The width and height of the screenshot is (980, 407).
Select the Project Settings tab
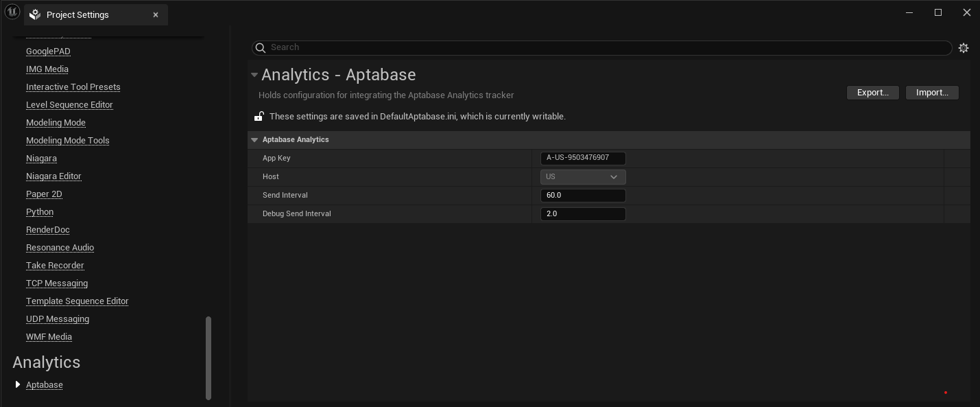click(x=96, y=14)
